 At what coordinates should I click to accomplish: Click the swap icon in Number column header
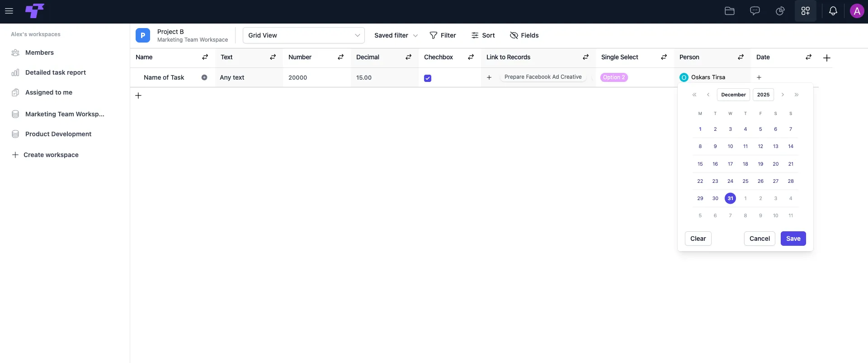341,57
